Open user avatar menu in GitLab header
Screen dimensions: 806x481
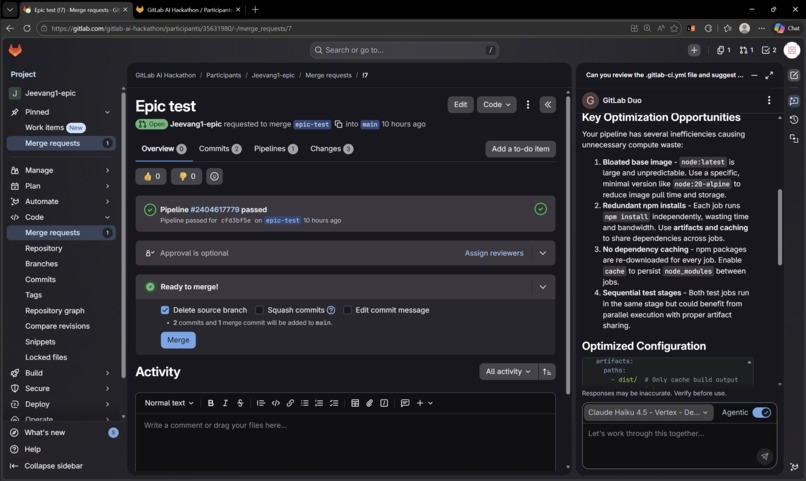pos(792,50)
